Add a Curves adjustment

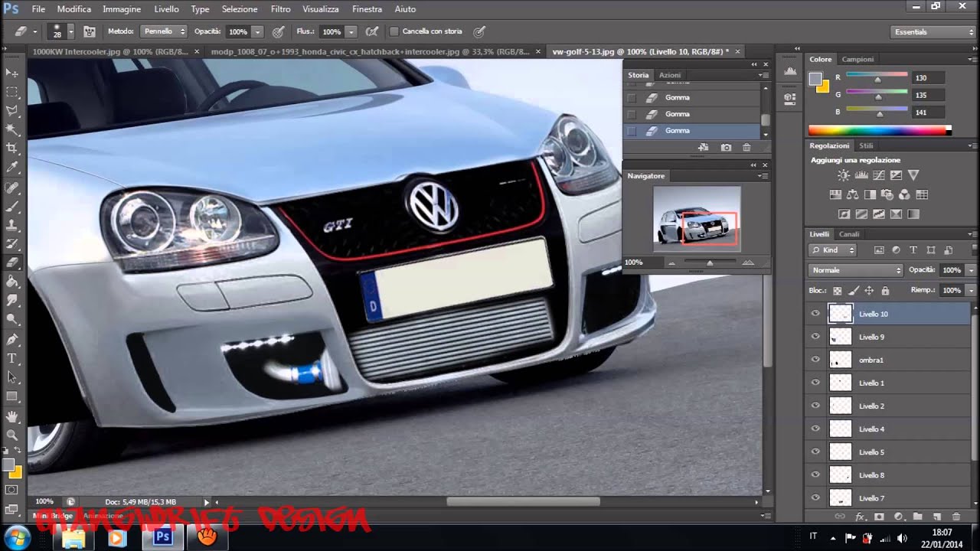point(878,175)
